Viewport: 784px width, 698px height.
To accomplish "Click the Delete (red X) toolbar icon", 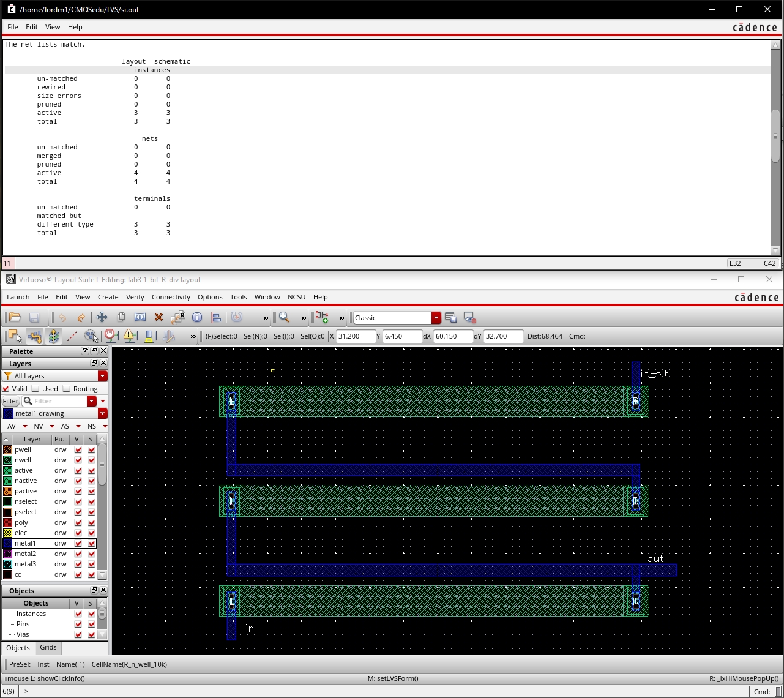I will click(x=159, y=317).
